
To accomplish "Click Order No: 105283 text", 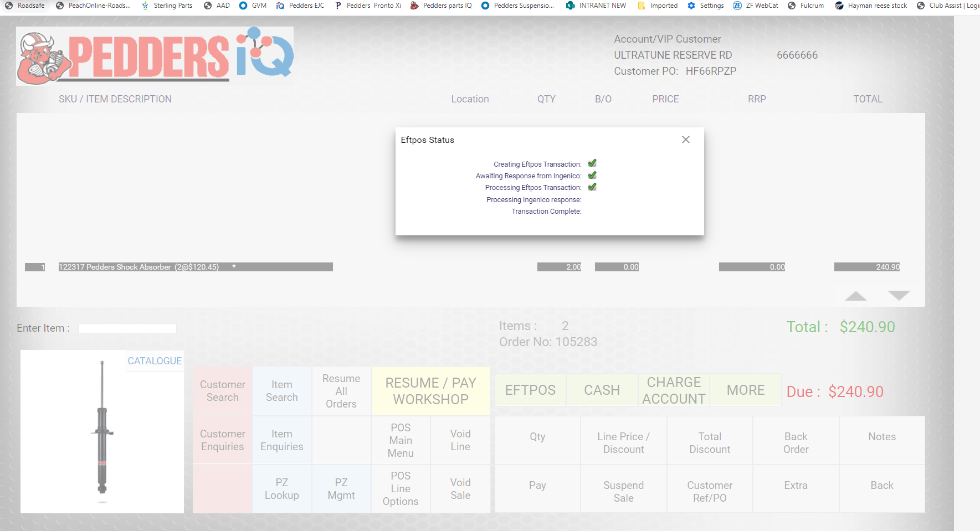I will coord(548,342).
